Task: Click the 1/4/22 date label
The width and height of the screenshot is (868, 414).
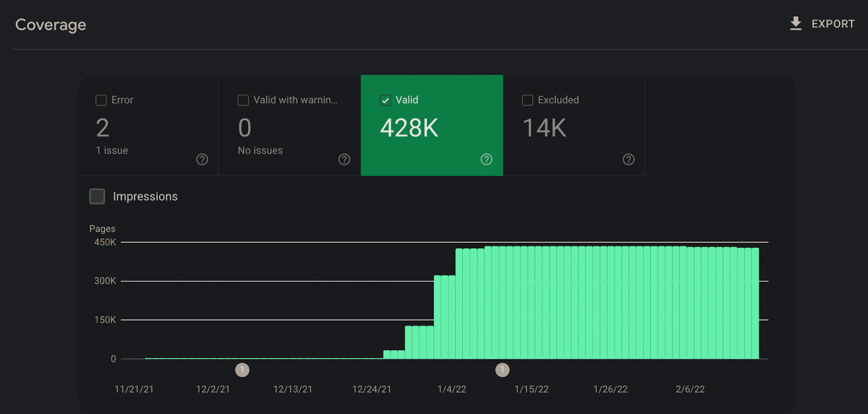Action: coord(451,389)
